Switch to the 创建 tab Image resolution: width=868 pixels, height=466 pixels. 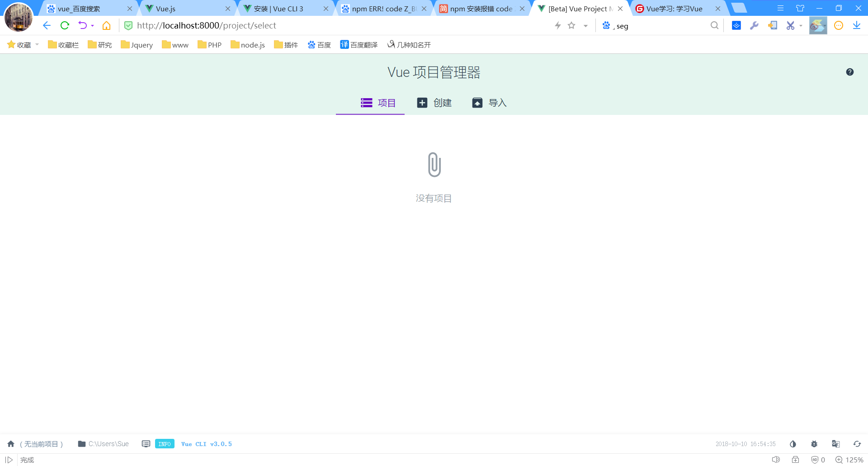point(434,103)
